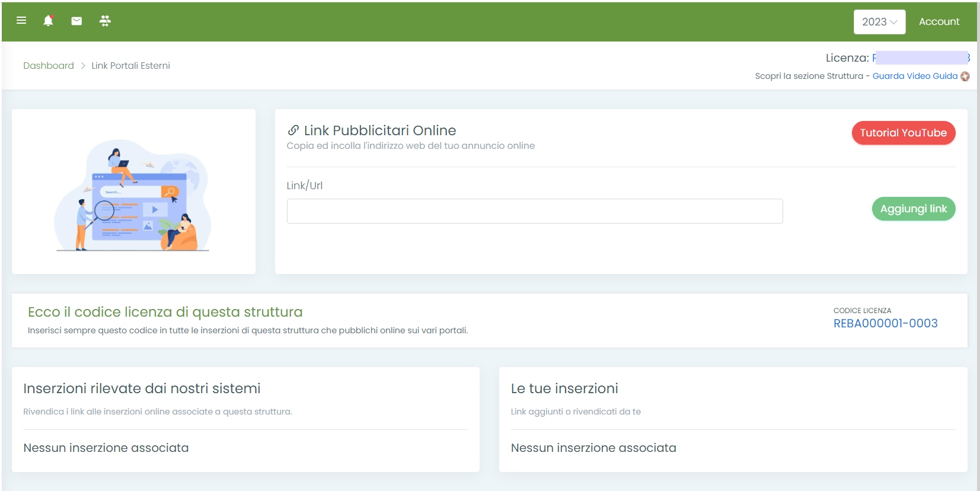Click the Le tue inserzioni heading
The height and width of the screenshot is (491, 980).
[x=564, y=388]
